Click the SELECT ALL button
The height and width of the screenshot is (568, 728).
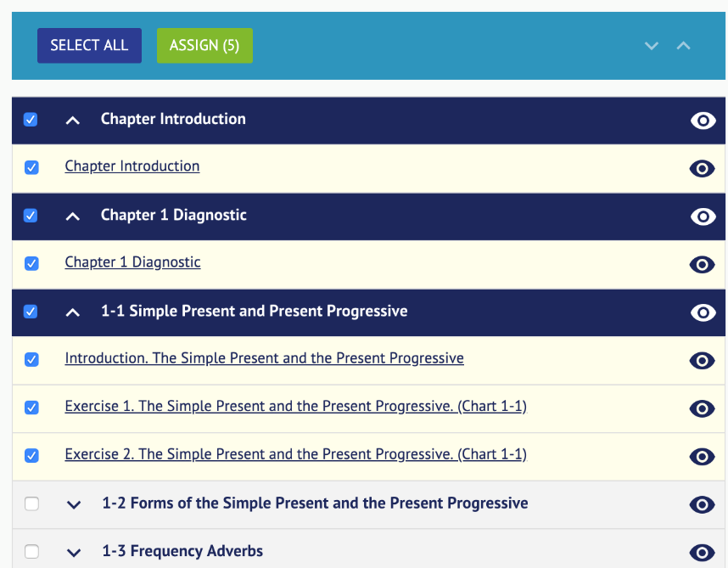click(x=89, y=45)
